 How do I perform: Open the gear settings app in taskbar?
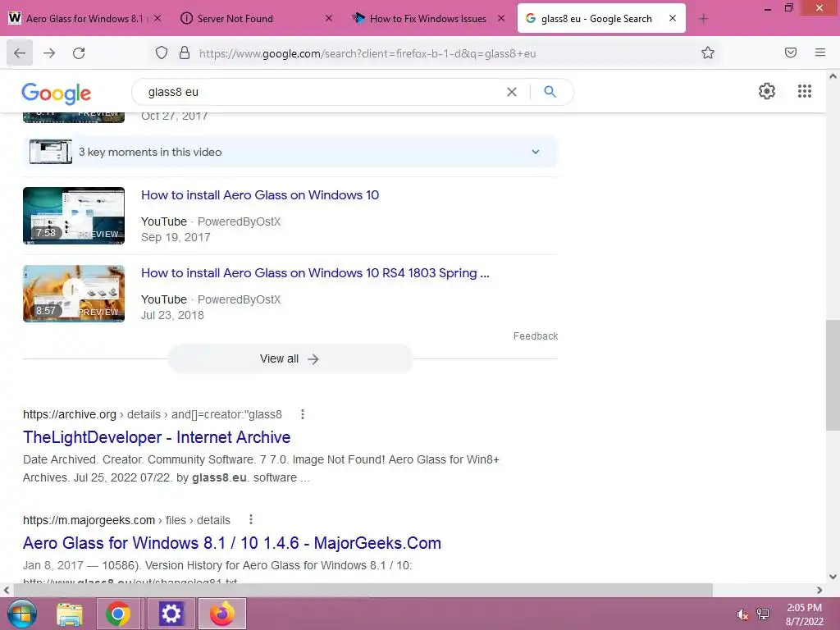click(171, 614)
